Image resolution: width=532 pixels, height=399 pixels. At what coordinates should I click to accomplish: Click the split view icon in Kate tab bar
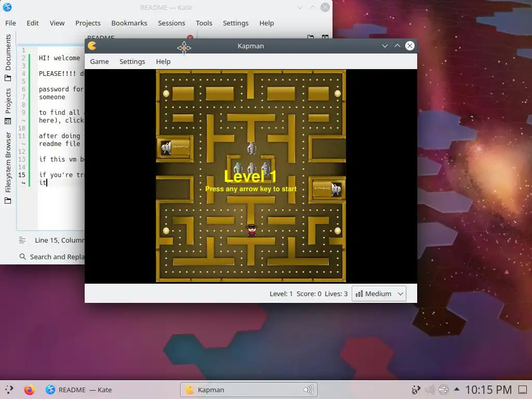pyautogui.click(x=325, y=37)
